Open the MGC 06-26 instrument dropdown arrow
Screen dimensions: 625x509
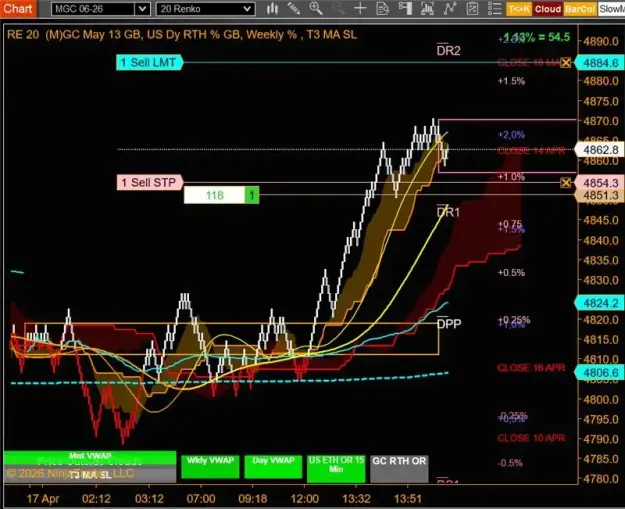[x=142, y=9]
